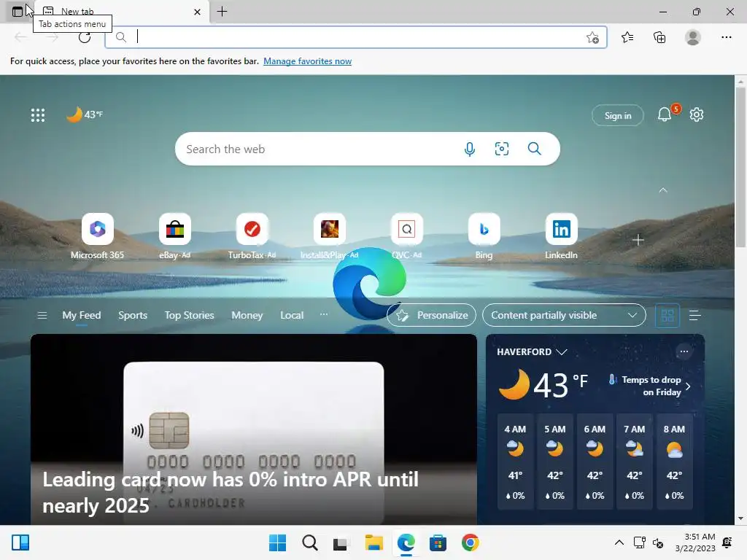Screen dimensions: 747x560
Task: Close the New tab tab
Action: [197, 12]
